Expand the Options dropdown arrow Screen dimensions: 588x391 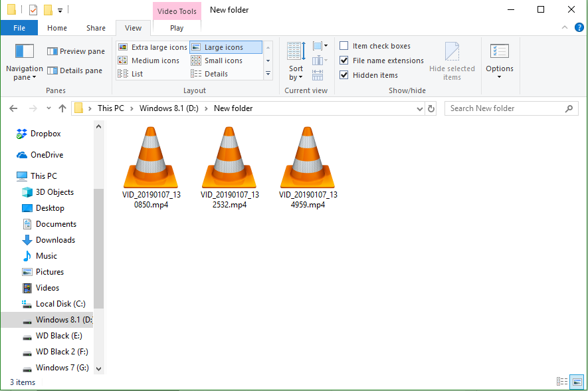[x=499, y=75]
